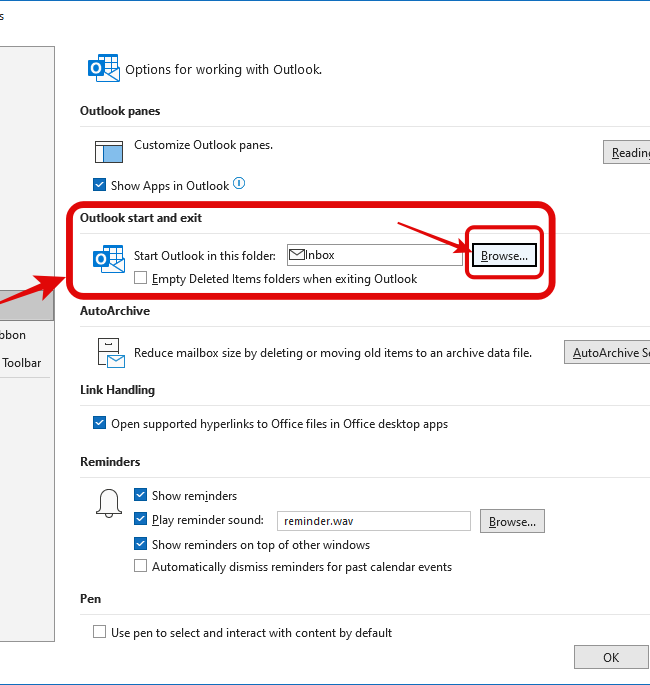Click the 'Options for working with Outlook.' title
This screenshot has width=650, height=685.
(224, 69)
